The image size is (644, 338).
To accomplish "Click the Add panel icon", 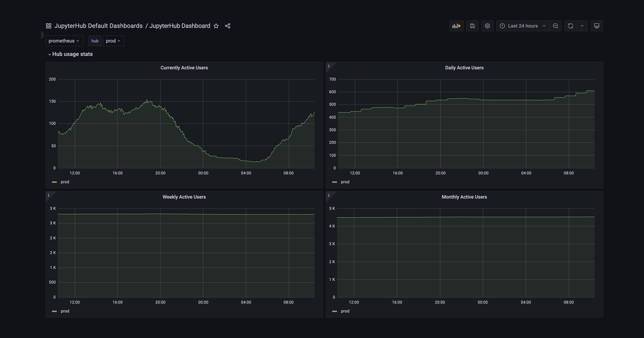I will pyautogui.click(x=457, y=26).
